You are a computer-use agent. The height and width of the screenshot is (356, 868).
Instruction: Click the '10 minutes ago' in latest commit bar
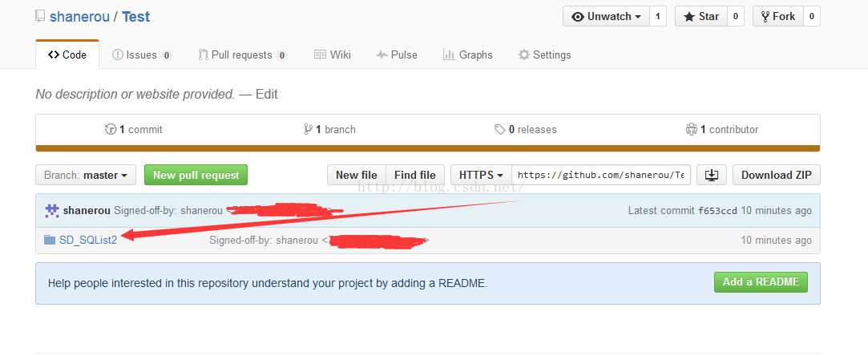point(776,210)
